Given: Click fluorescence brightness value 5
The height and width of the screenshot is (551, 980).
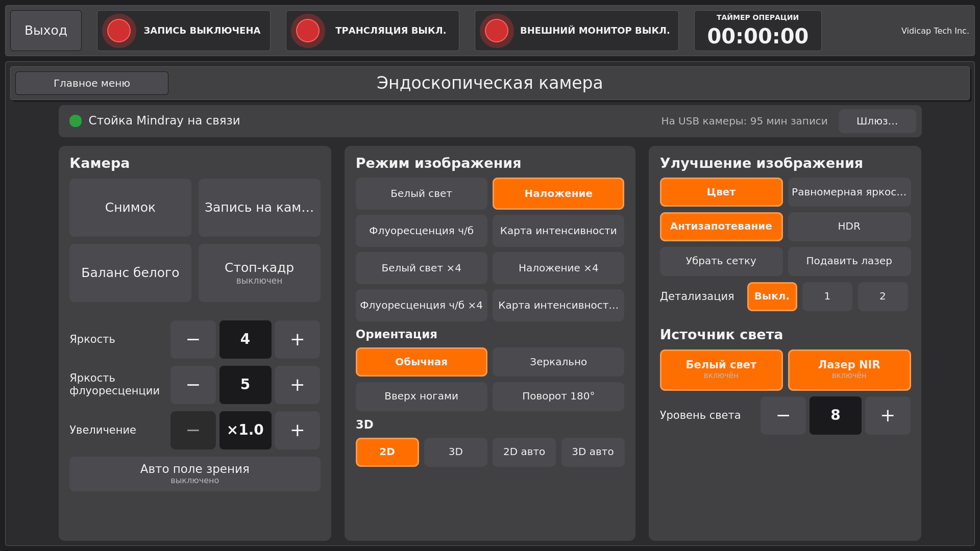Looking at the screenshot, I should [245, 385].
